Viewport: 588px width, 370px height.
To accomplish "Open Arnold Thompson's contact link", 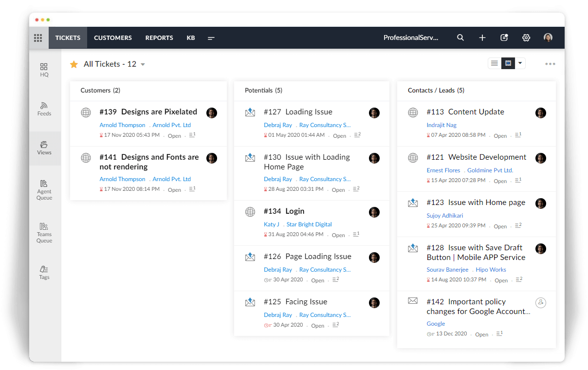I will click(122, 125).
